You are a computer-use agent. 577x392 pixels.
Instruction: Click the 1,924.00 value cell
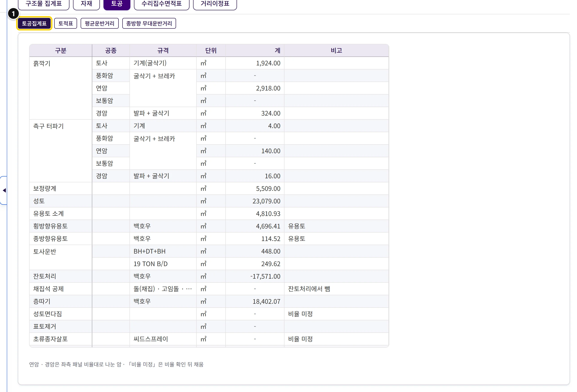point(255,63)
